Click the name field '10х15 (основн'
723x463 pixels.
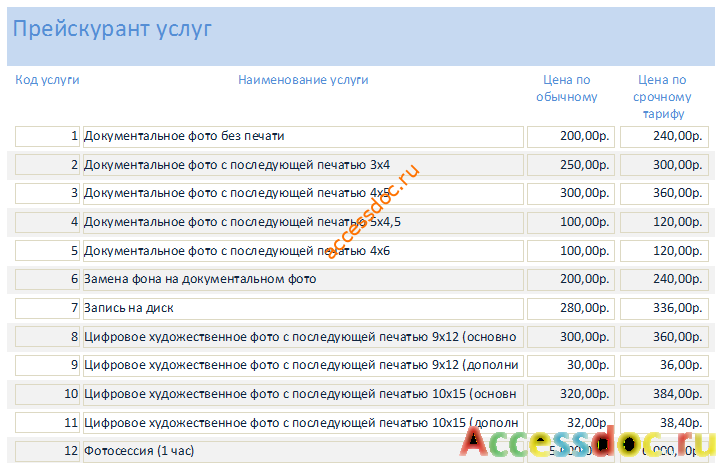pos(303,394)
